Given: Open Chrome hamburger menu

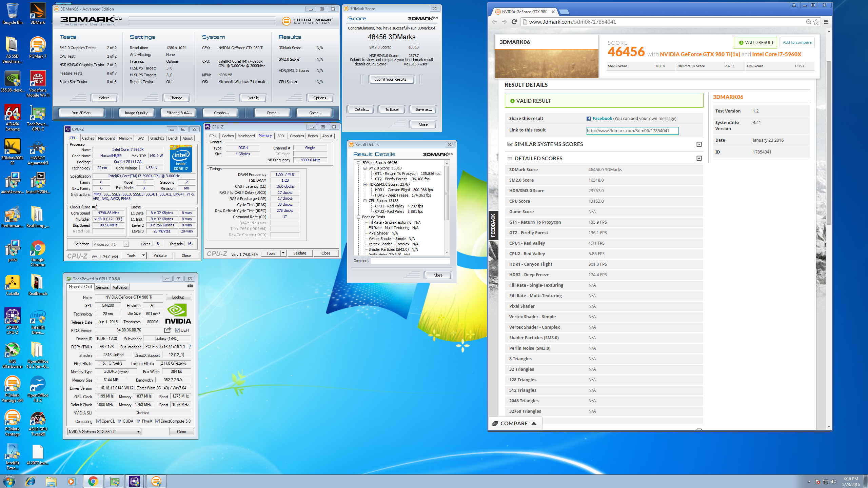Looking at the screenshot, I should click(826, 22).
